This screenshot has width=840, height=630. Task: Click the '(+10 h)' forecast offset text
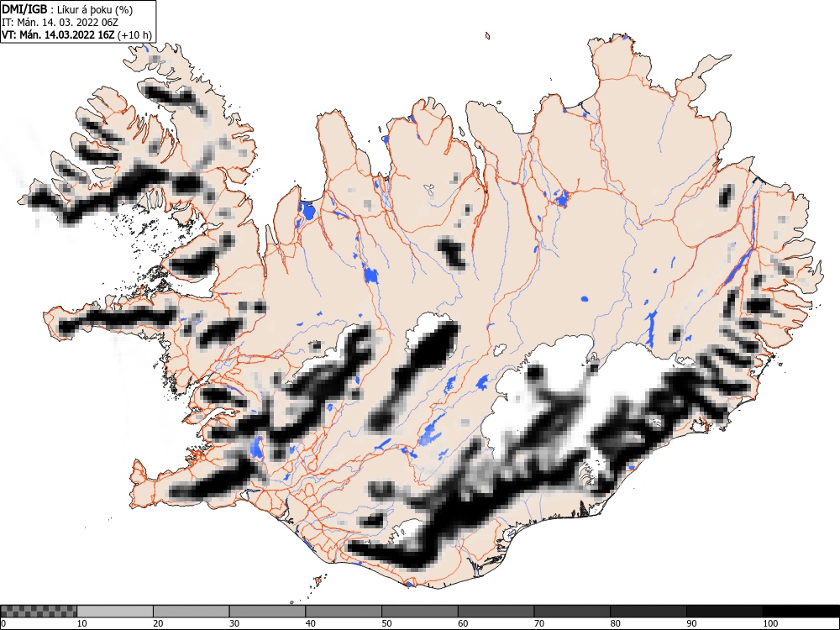tap(134, 35)
